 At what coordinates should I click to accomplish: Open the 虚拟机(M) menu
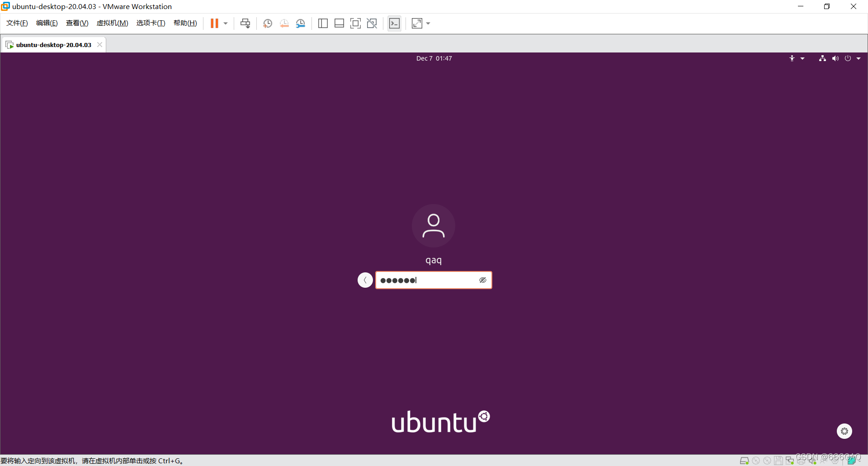pos(113,23)
